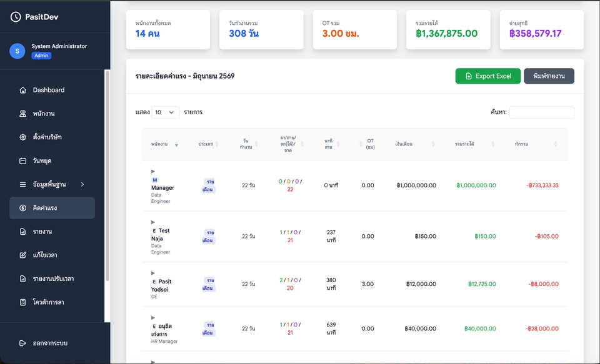Expand the ข้อมูลพื้นฐาน submenu chevron
The height and width of the screenshot is (364, 600).
tap(82, 184)
